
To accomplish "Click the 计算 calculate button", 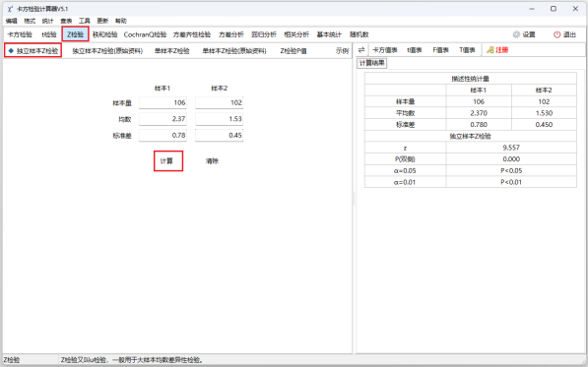I will [168, 161].
